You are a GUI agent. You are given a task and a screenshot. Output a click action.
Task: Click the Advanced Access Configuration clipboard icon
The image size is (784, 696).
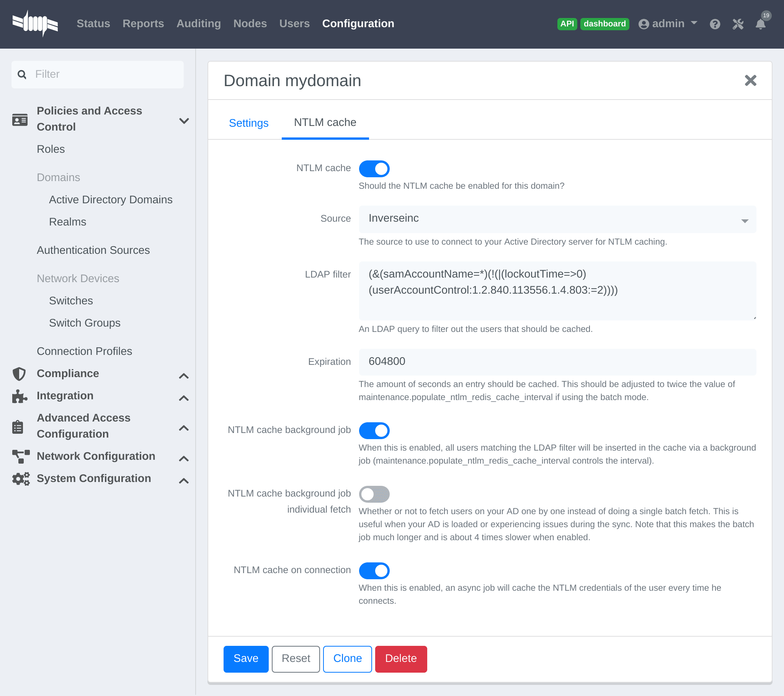(18, 426)
